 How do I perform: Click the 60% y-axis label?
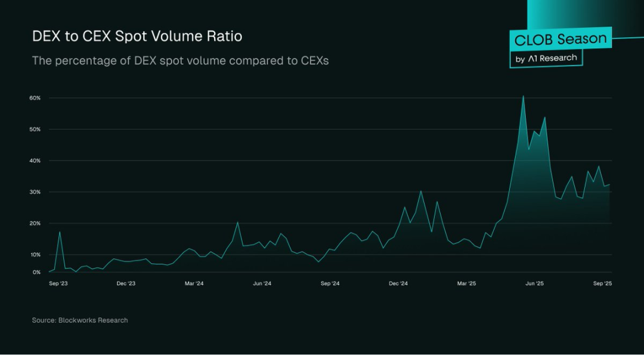click(35, 98)
